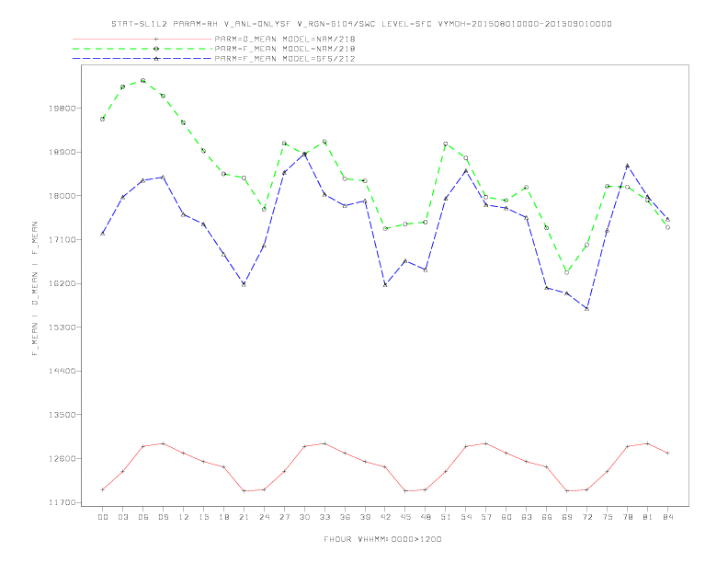728x563 pixels.
Task: Click x-axis tick label 15
Action: point(203,517)
